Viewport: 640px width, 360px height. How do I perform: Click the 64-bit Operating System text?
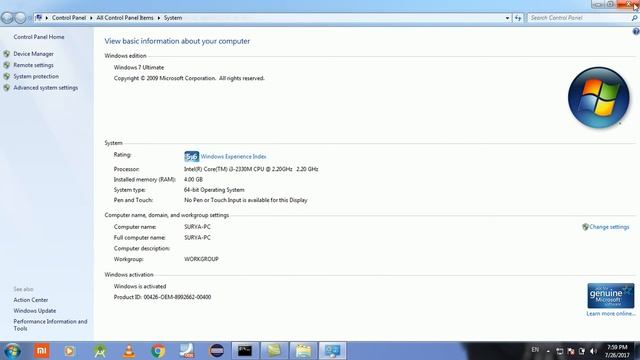click(x=214, y=190)
